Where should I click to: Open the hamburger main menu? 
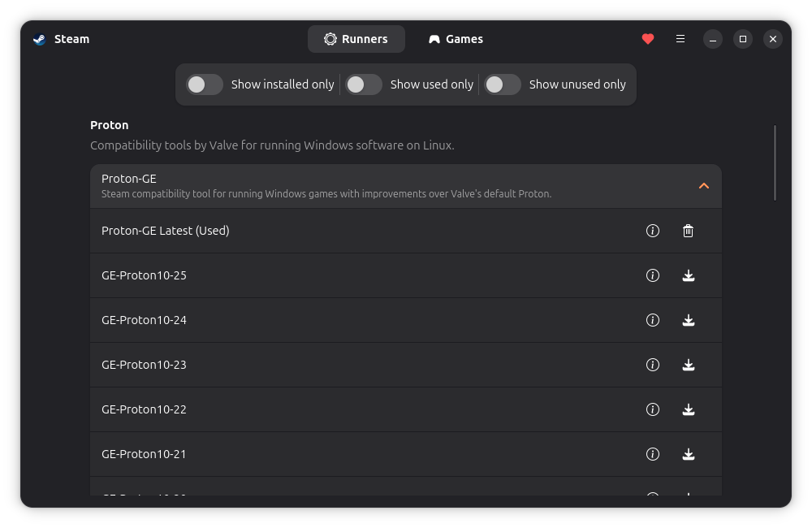[x=680, y=38]
